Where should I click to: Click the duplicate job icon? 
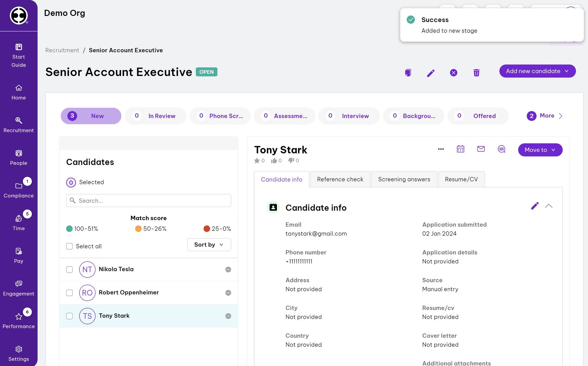(x=408, y=73)
